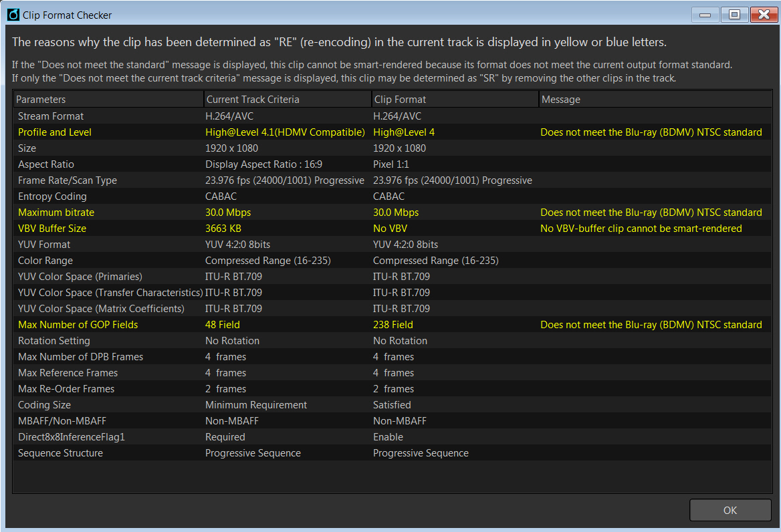Viewport: 781px width, 532px height.
Task: Click High@Level 4.1(HDMV Compatible) value
Action: [285, 132]
